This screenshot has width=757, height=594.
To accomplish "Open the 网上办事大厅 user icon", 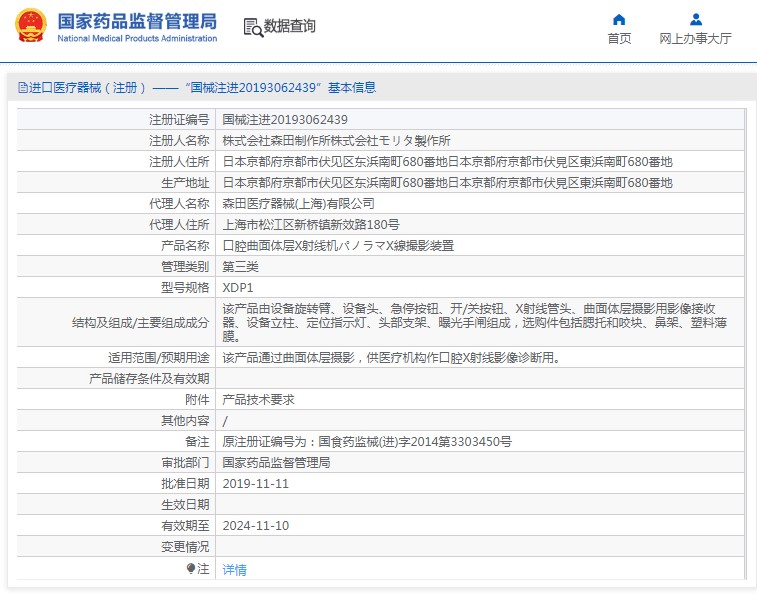I will click(696, 20).
